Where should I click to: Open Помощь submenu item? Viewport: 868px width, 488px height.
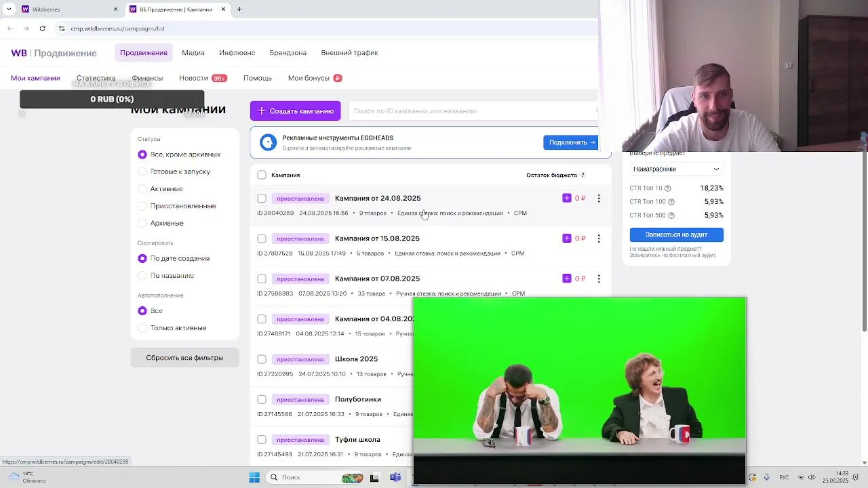[258, 78]
